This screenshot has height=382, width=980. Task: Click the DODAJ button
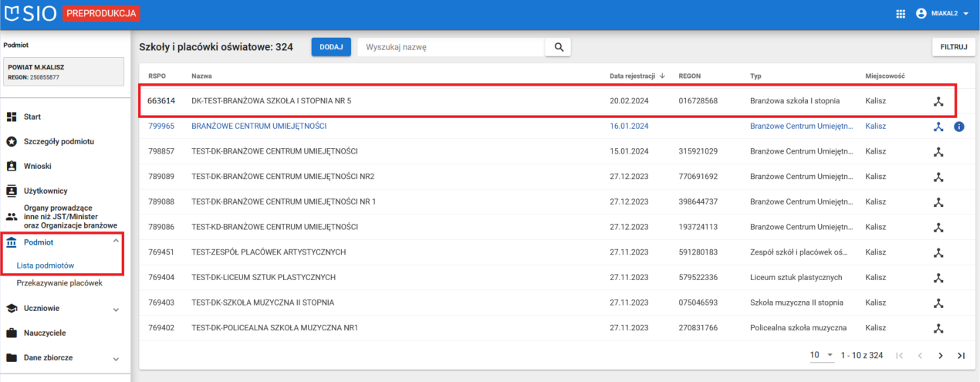coord(331,47)
